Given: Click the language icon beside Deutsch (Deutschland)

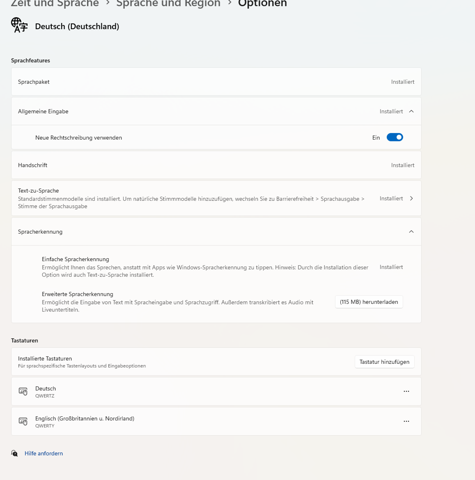Looking at the screenshot, I should tap(19, 26).
